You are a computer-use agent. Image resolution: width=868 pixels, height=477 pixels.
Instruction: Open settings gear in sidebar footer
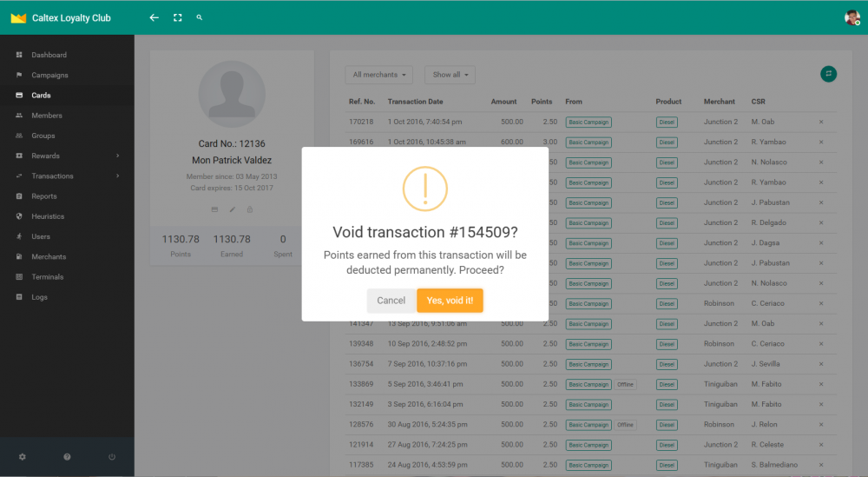(23, 457)
